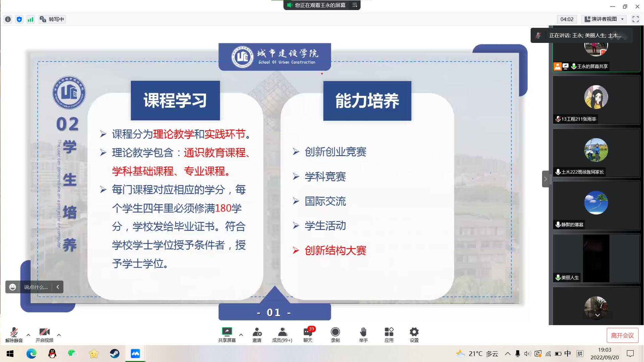Click the blue security shield icon
The width and height of the screenshot is (644, 362).
tap(19, 19)
